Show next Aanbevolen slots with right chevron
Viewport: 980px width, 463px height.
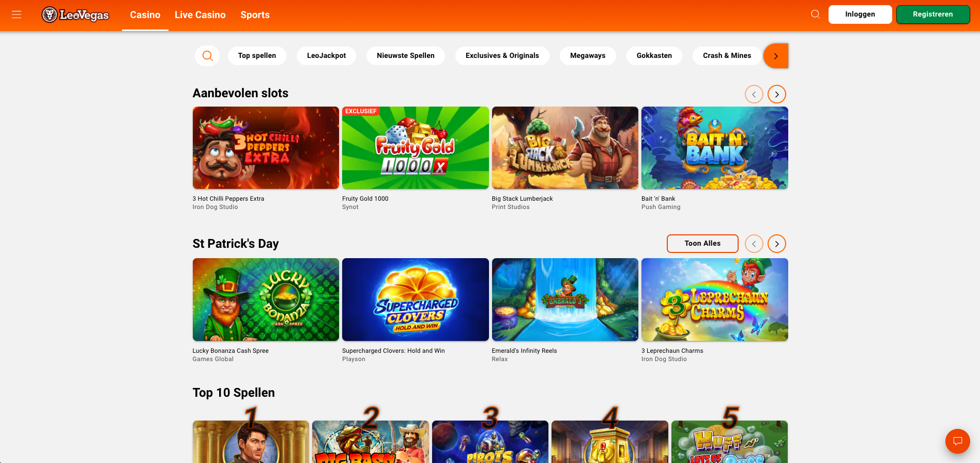777,94
